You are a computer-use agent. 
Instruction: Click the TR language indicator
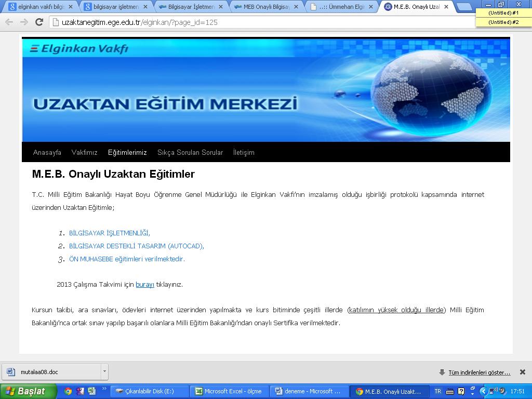pos(438,391)
